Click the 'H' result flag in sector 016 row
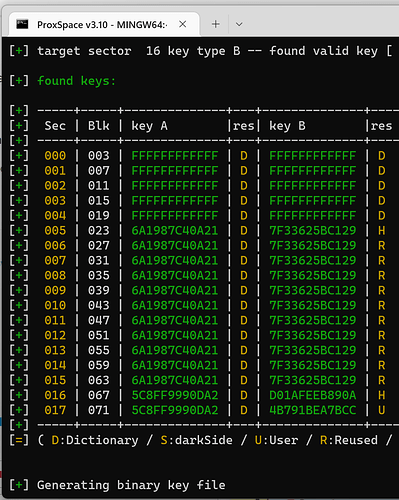Image resolution: width=399 pixels, height=500 pixels. pyautogui.click(x=382, y=395)
